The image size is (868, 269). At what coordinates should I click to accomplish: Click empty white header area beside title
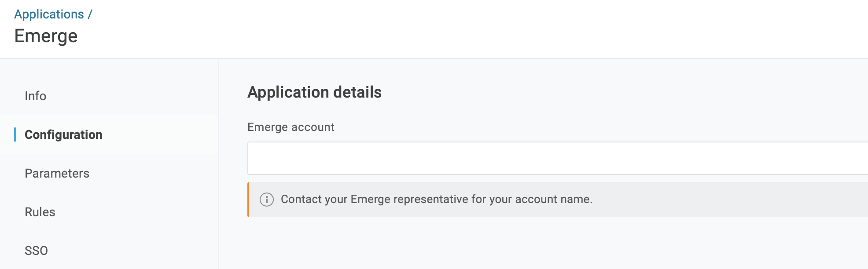(440, 31)
